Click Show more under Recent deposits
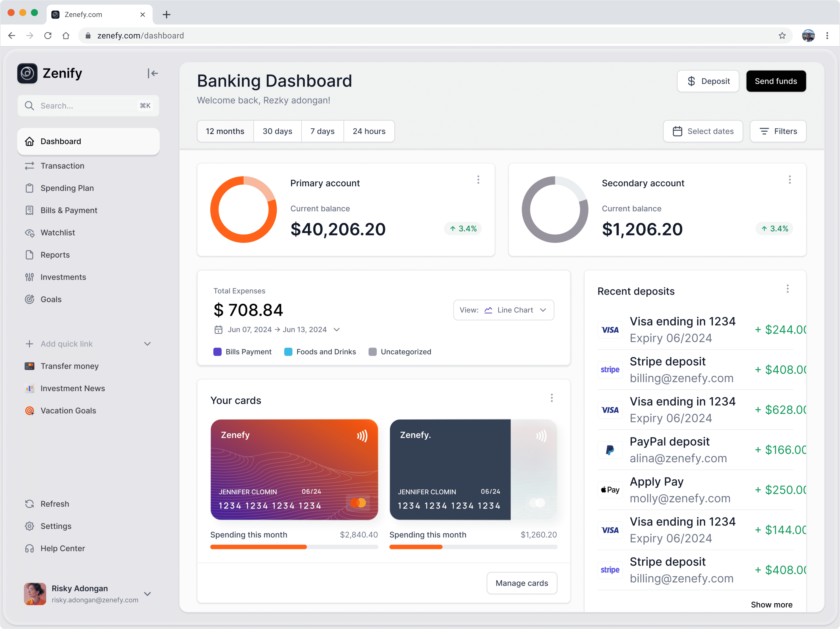The height and width of the screenshot is (629, 840). 772,605
